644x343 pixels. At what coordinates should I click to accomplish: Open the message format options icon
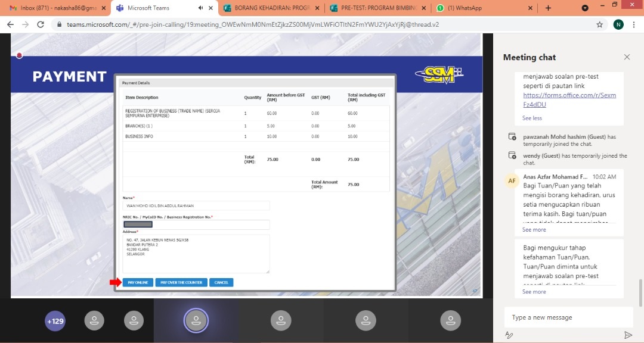coord(509,335)
